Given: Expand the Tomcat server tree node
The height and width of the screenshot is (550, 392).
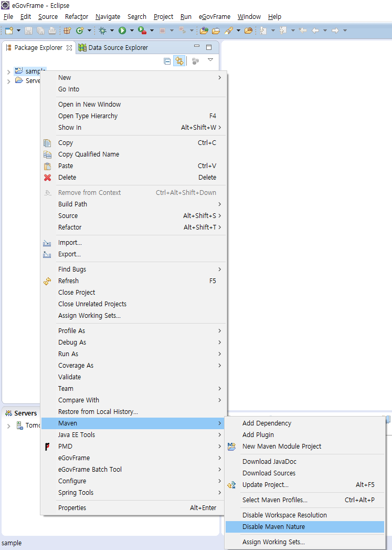Looking at the screenshot, I should 8,426.
